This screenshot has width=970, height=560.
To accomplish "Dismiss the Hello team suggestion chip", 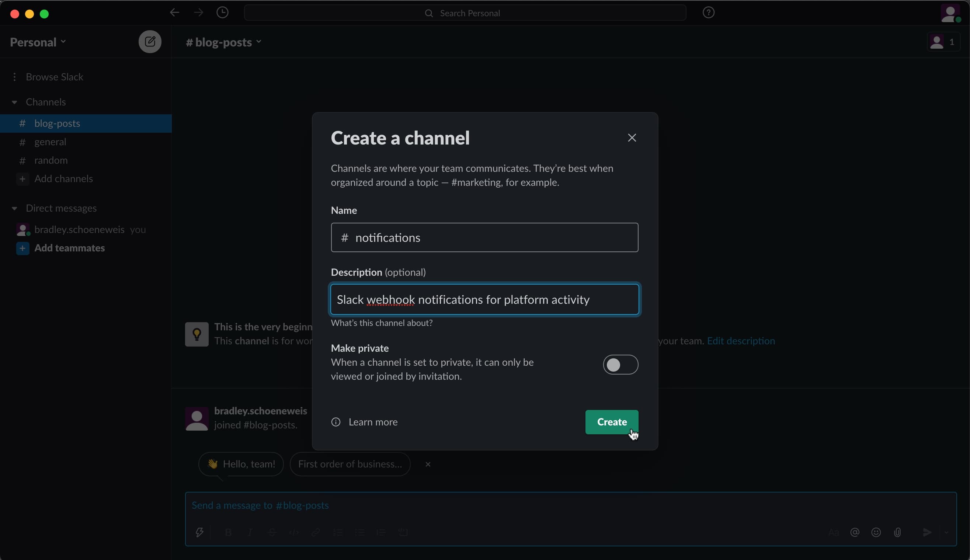I will click(x=427, y=463).
